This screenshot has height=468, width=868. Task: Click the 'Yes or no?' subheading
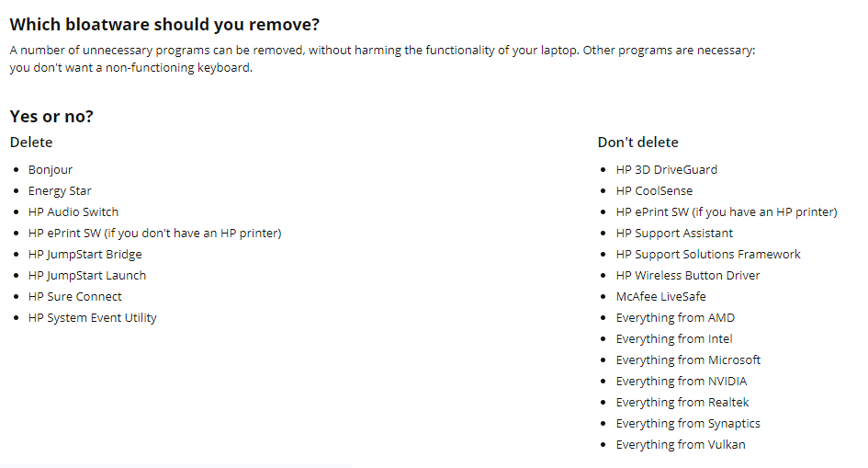tap(51, 116)
